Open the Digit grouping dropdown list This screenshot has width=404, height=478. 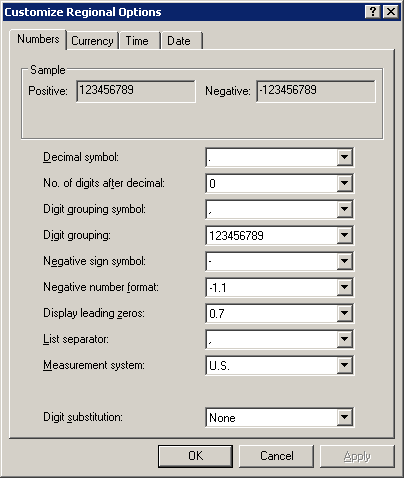click(344, 235)
